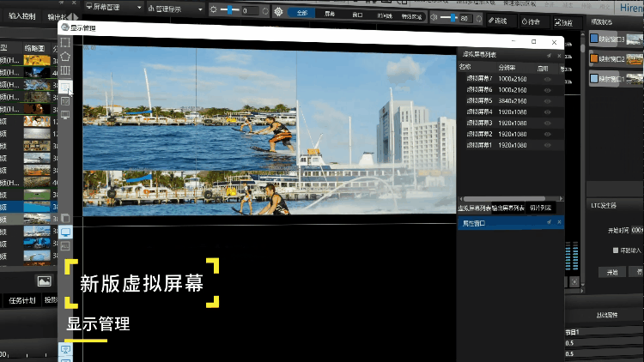Click the monitor icon below the layout tool

[x=65, y=115]
